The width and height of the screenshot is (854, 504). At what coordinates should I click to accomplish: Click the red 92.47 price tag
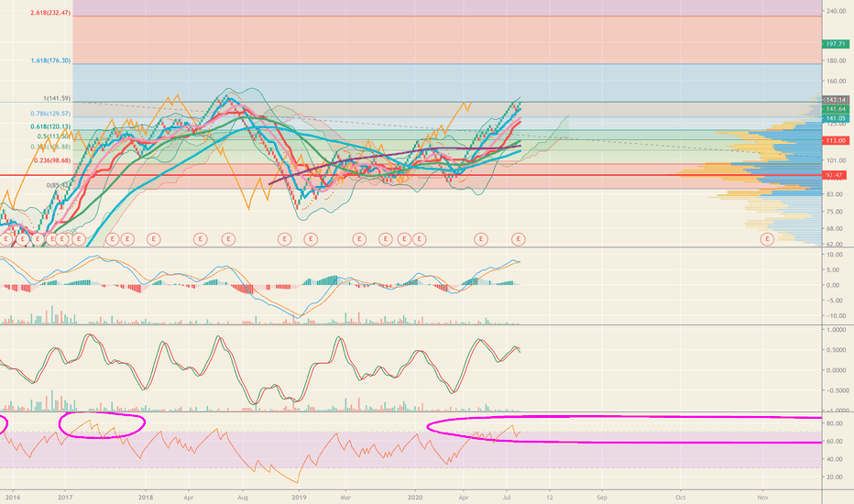point(836,175)
